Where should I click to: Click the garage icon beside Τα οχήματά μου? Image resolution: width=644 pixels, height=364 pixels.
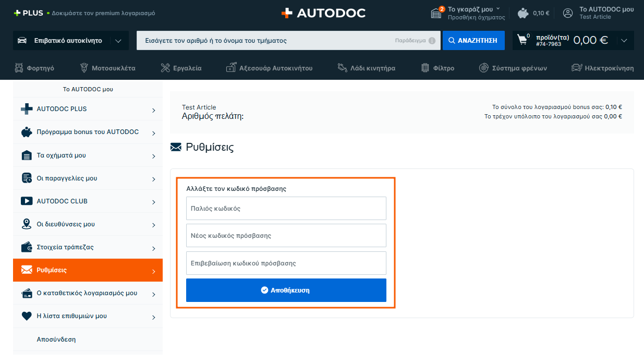tap(27, 155)
